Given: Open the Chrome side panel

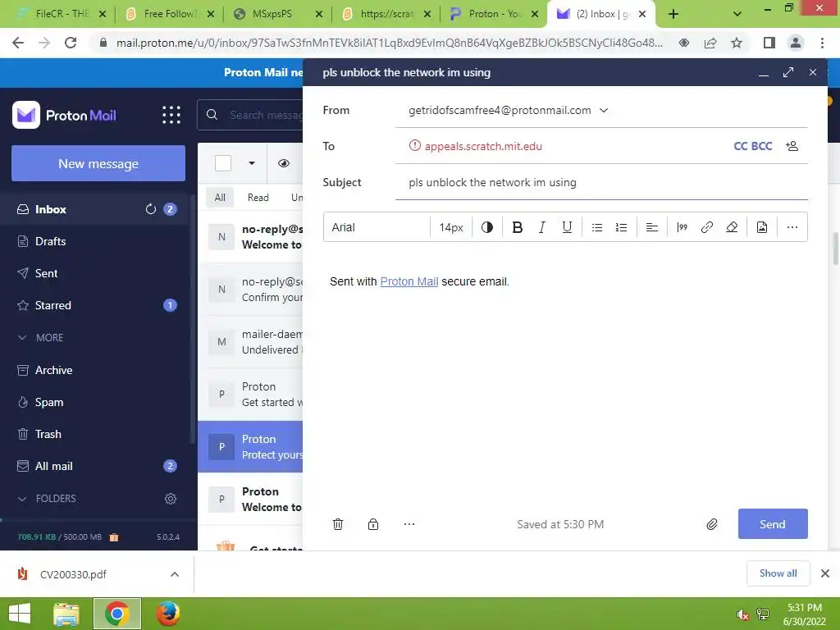Looking at the screenshot, I should (769, 43).
